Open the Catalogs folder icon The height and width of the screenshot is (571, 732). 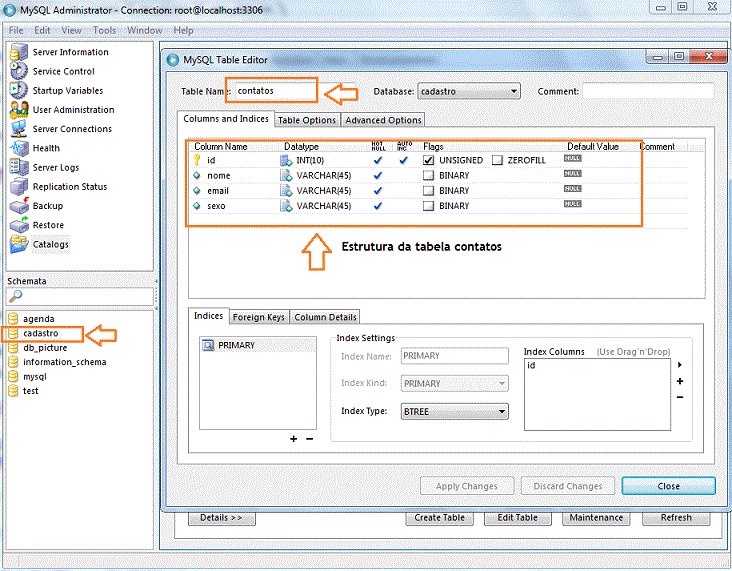tap(19, 244)
